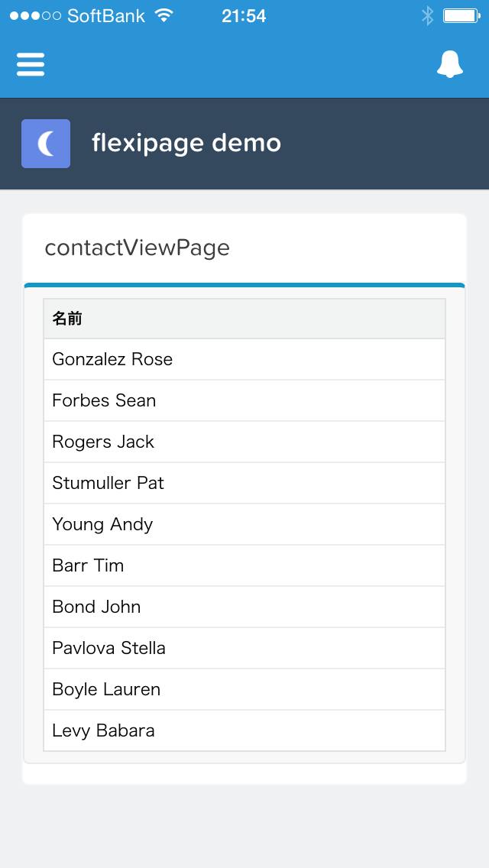Viewport: 489px width, 868px height.
Task: Tap the Barr Tim entry
Action: point(88,565)
